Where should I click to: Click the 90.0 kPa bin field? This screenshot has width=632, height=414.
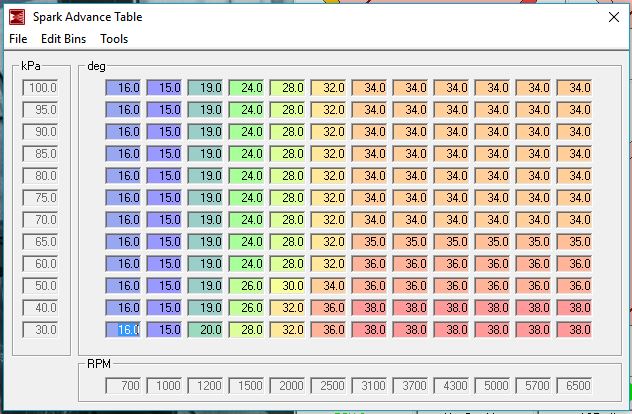40,131
